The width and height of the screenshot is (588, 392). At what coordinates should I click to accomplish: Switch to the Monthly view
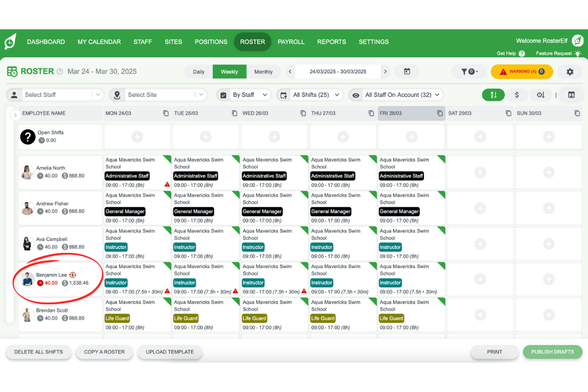263,72
